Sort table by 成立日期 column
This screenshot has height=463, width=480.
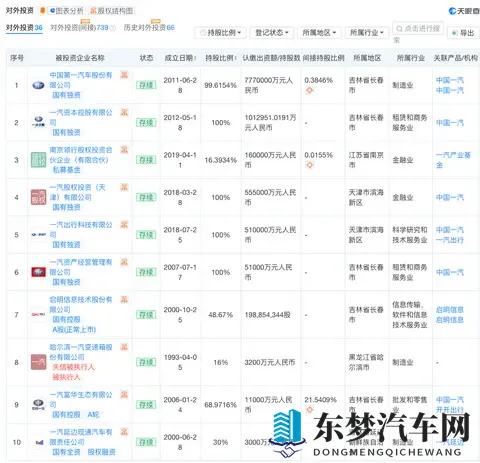(x=180, y=58)
